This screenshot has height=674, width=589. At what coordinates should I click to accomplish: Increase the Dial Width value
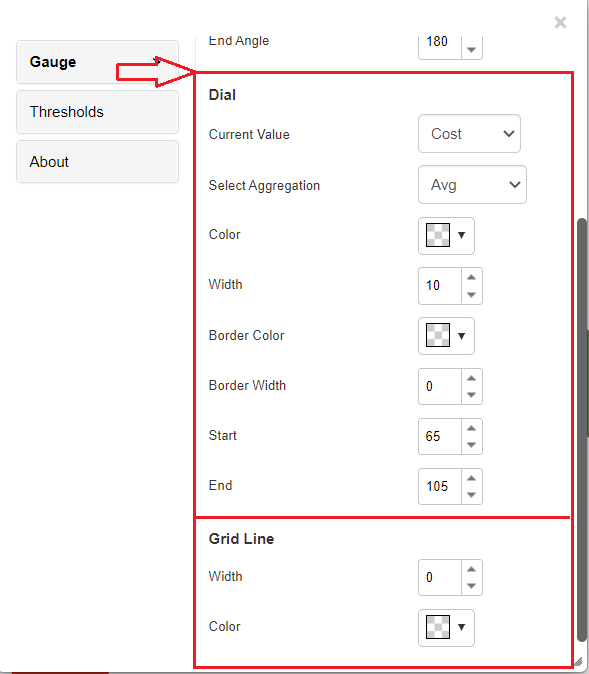point(472,277)
